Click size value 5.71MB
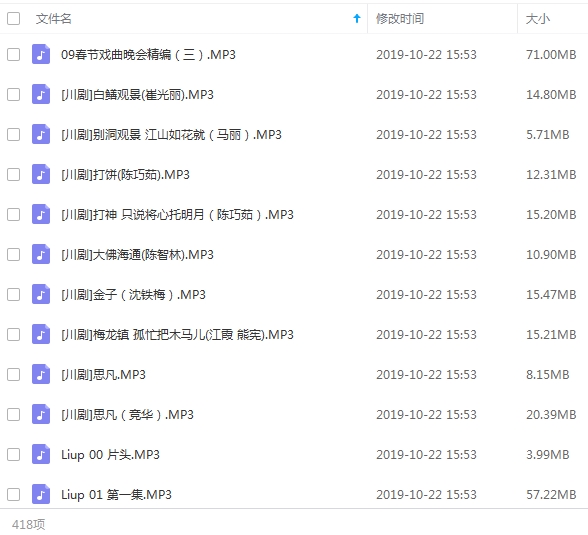 pos(548,135)
